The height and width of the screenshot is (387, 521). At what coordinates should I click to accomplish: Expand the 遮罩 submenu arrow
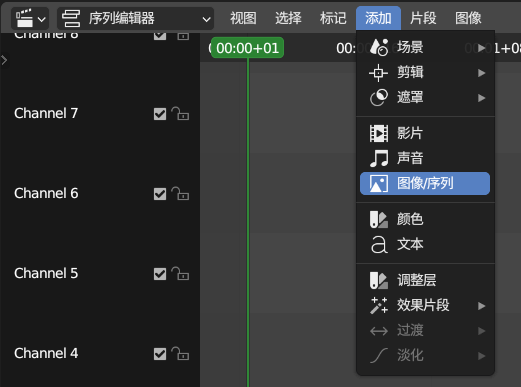[481, 98]
